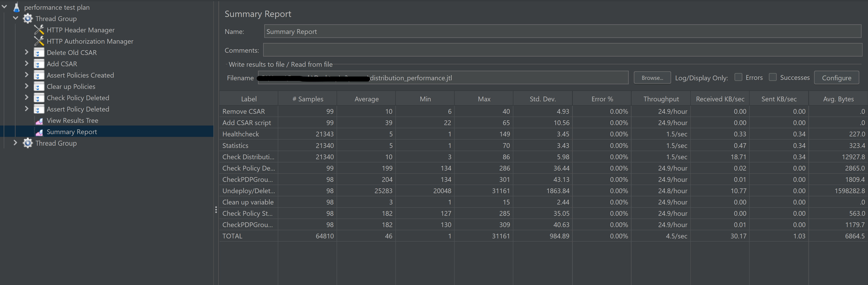Select View Results Tree in the tree
The height and width of the screenshot is (285, 868).
coord(72,120)
